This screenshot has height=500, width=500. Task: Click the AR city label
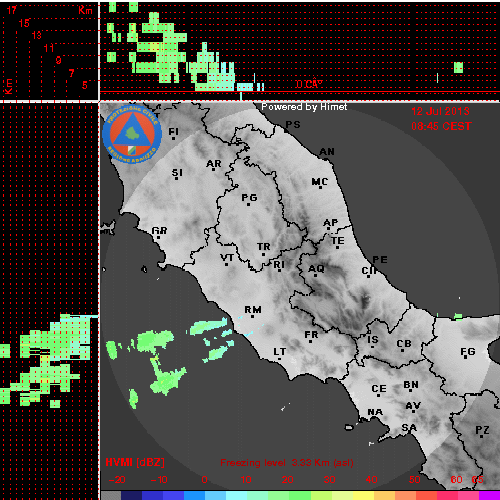213,164
